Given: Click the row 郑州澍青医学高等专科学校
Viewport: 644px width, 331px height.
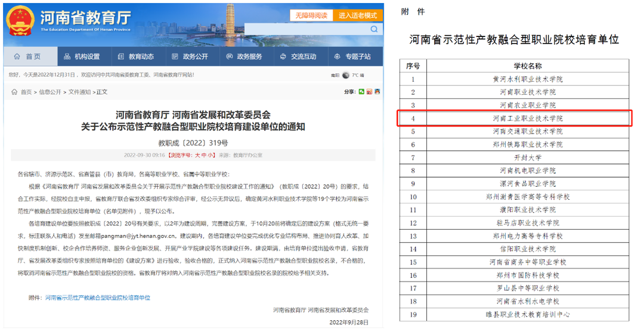Looking at the screenshot, I should click(x=514, y=197).
